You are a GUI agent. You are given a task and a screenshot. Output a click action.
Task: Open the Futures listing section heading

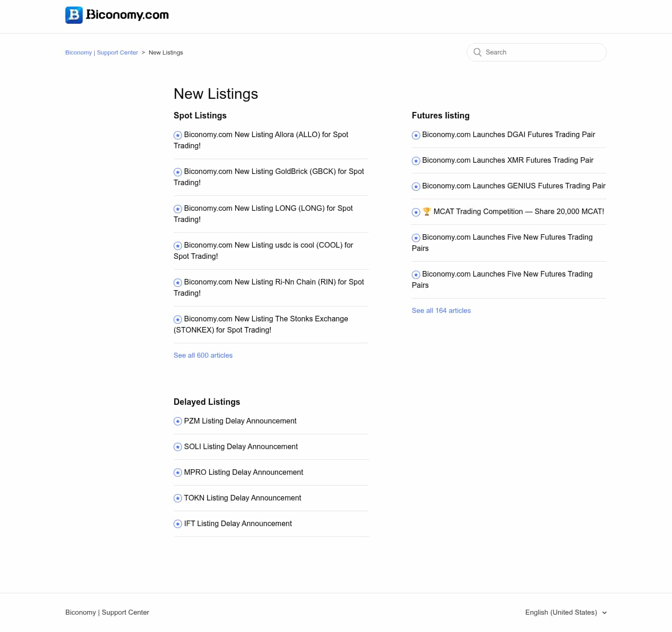point(441,115)
